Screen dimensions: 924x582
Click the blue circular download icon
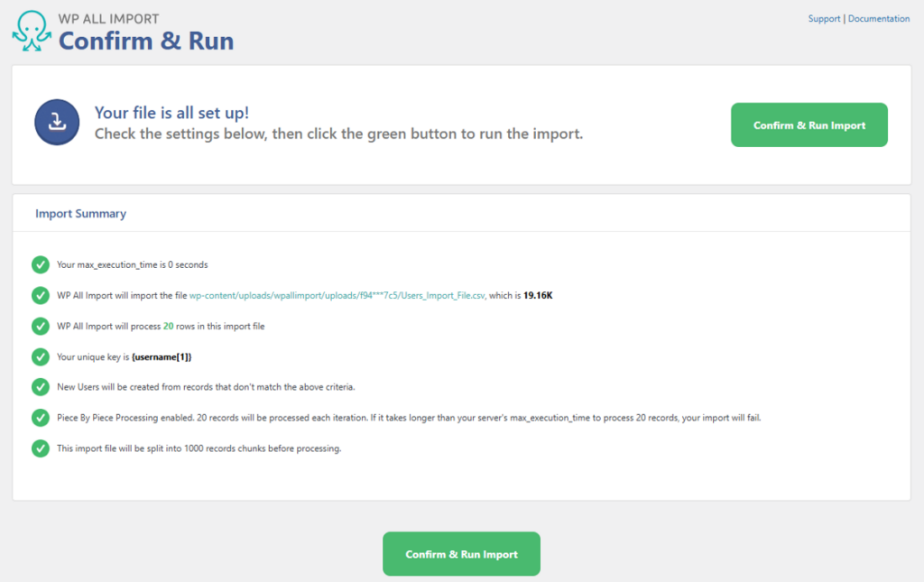[57, 122]
